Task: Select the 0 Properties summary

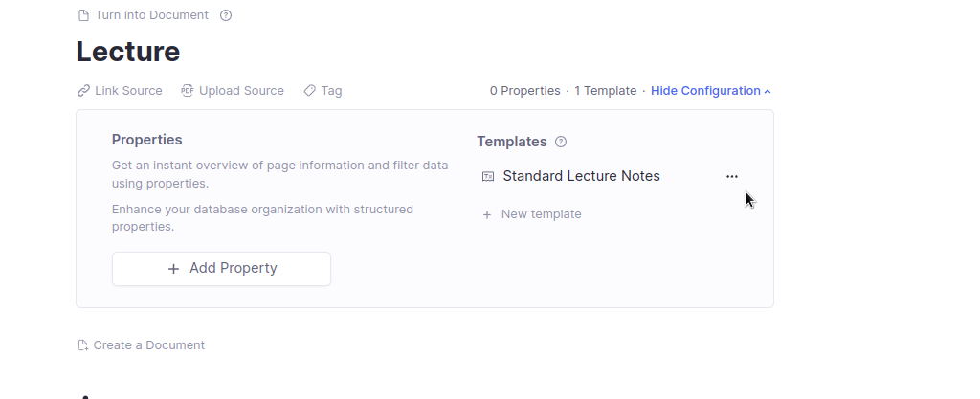Action: [x=524, y=91]
